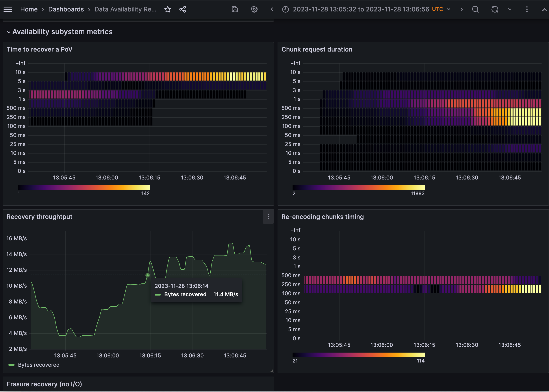
Task: Star this dashboard as favorite
Action: 168,9
